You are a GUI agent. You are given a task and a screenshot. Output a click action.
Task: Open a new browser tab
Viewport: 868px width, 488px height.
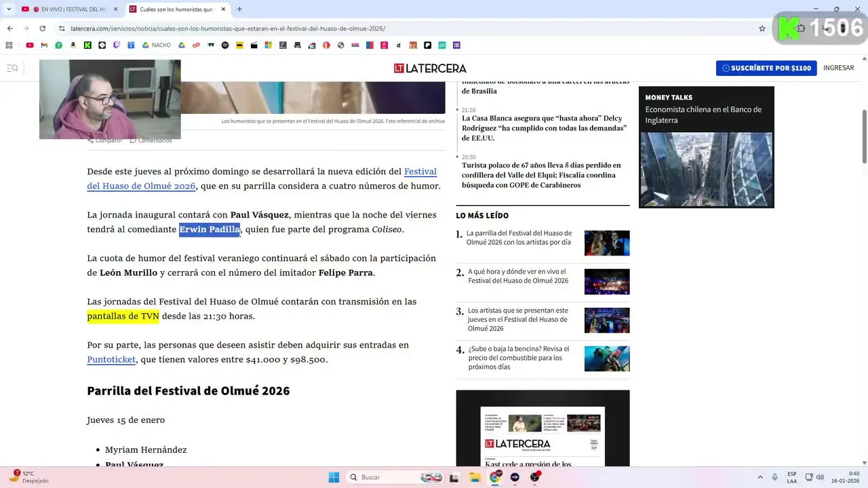pos(239,9)
